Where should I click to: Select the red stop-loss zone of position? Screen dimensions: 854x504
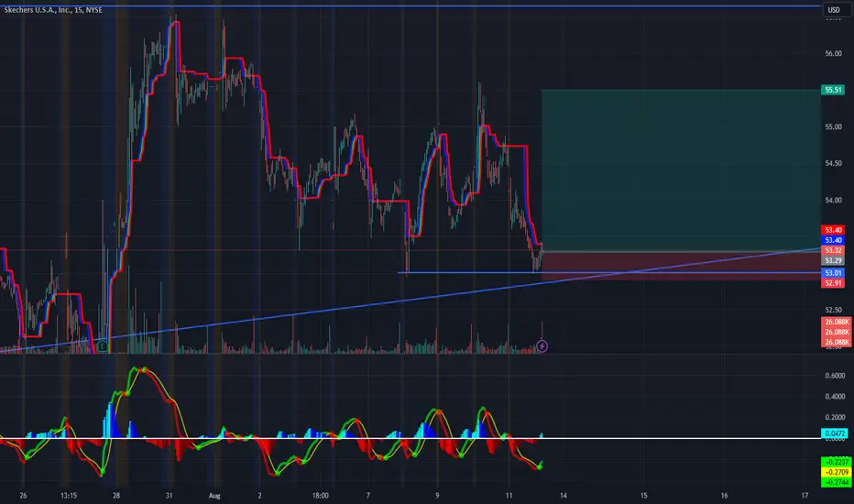681,266
